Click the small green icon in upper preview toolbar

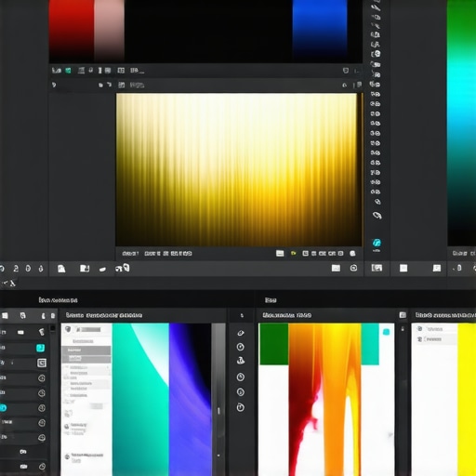[x=68, y=71]
